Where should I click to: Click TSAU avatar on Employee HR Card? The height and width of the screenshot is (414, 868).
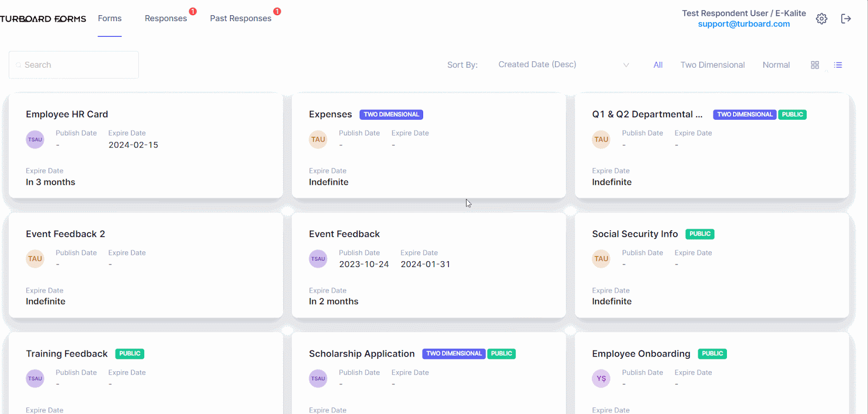[x=35, y=139]
